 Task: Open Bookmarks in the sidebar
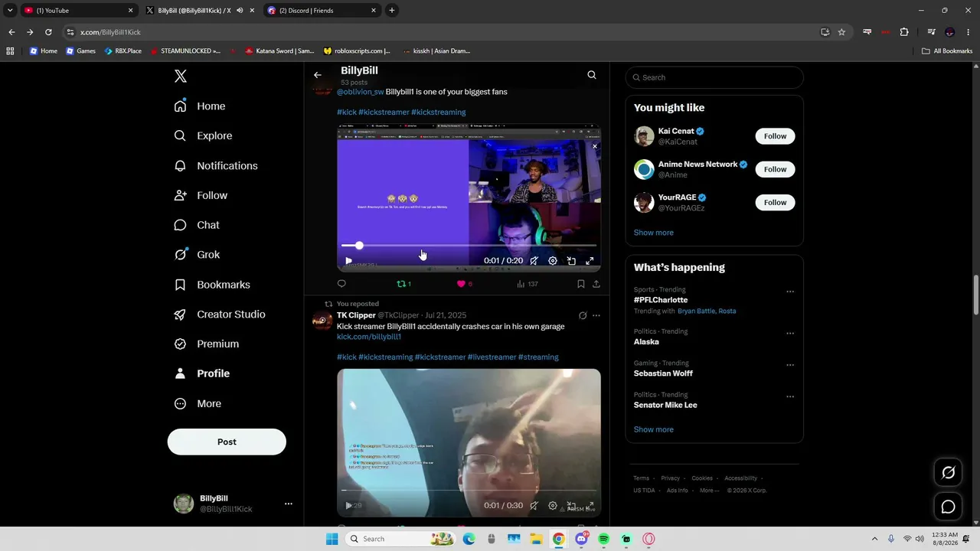[x=212, y=285]
